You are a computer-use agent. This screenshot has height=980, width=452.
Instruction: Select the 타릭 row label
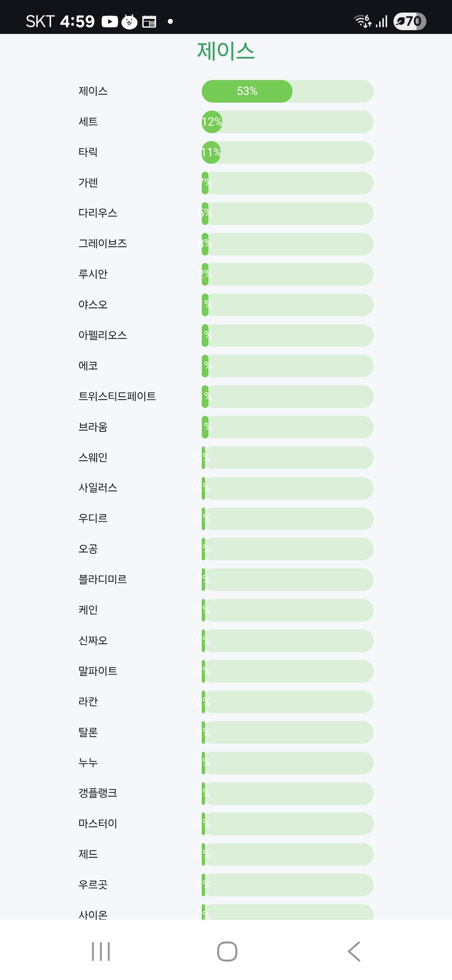(x=88, y=152)
